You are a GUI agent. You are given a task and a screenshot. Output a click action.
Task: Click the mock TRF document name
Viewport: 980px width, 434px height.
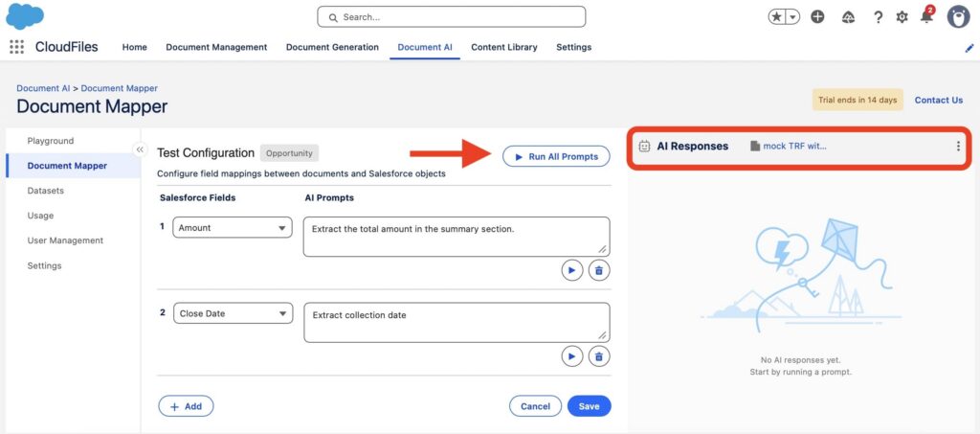[794, 147]
